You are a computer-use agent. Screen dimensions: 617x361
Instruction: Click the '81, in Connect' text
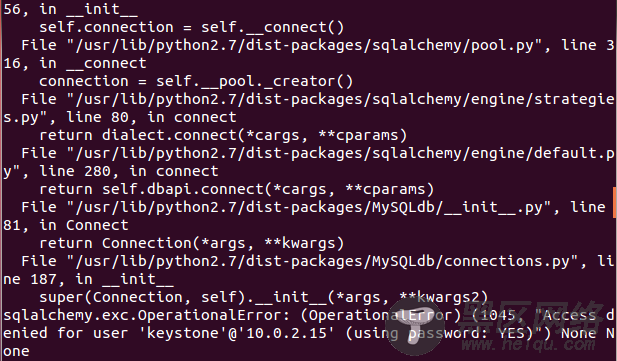tap(66, 225)
